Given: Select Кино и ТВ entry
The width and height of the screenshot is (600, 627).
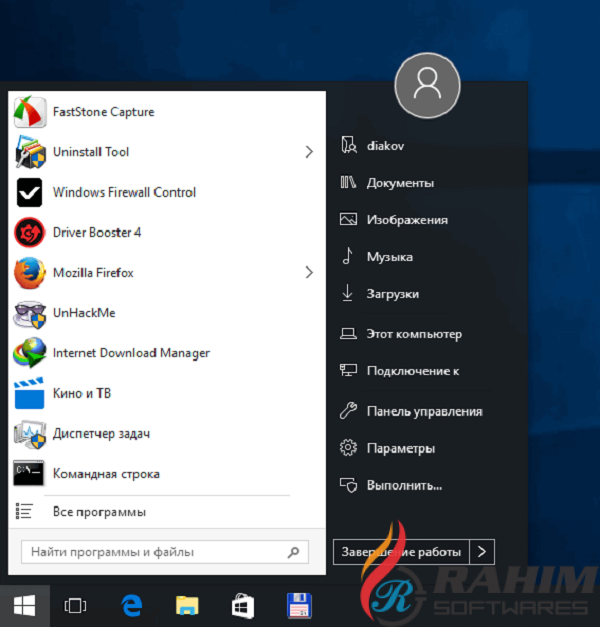Looking at the screenshot, I should 167,393.
